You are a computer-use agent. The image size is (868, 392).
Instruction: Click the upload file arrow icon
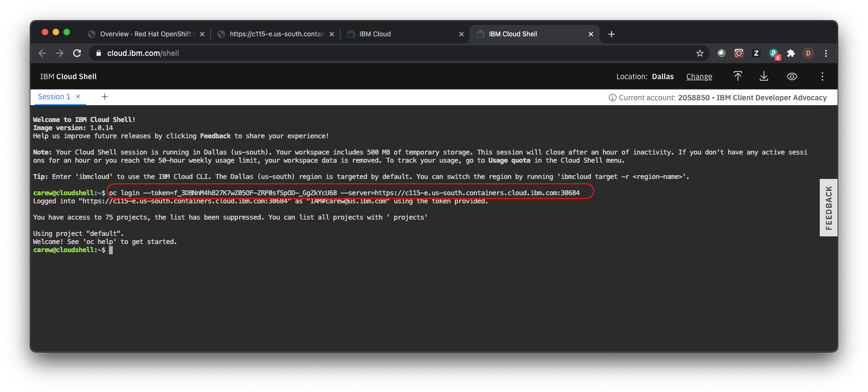point(737,76)
